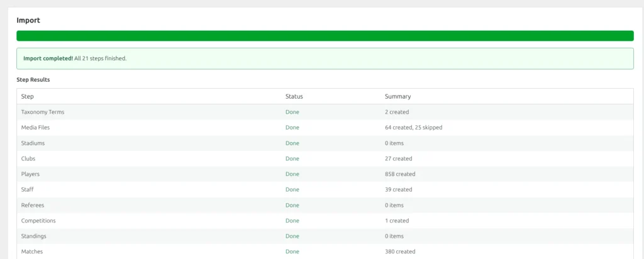
Task: Select the "Referees" step name
Action: pyautogui.click(x=33, y=205)
